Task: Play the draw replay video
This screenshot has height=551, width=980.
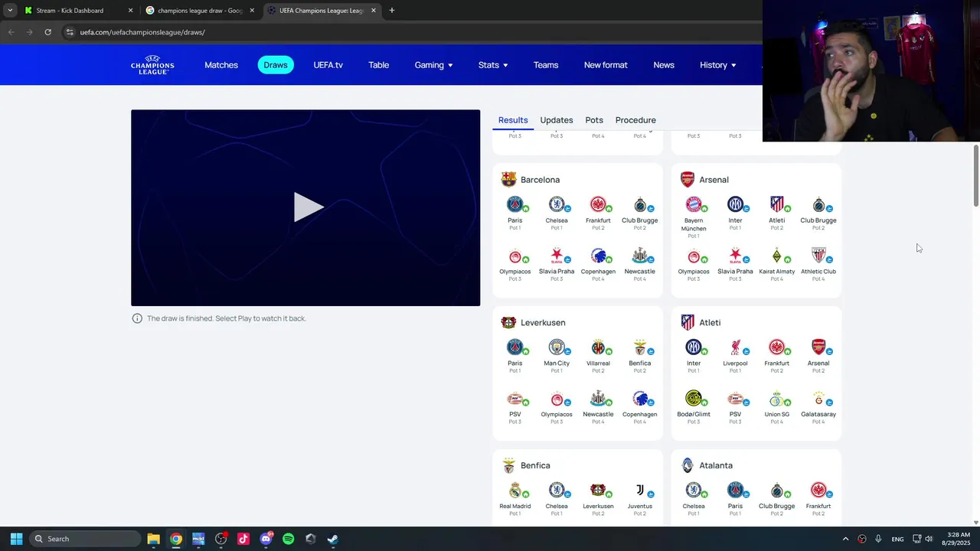Action: coord(308,207)
